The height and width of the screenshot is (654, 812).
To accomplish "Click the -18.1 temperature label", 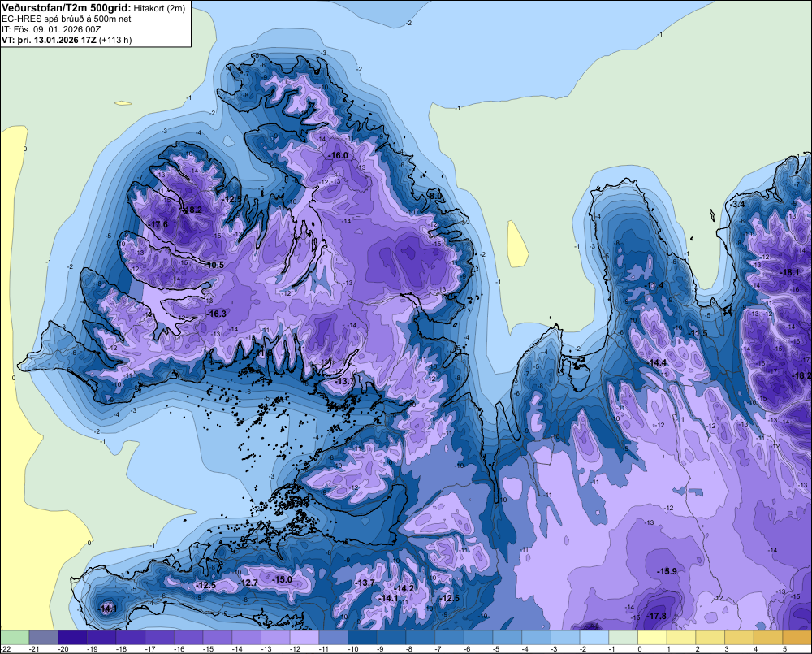I will point(790,273).
